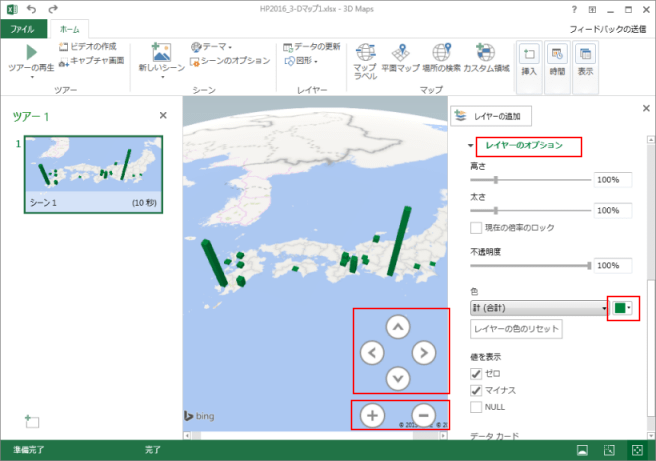Click the 高さ 100% value field
656x461 pixels.
click(612, 180)
